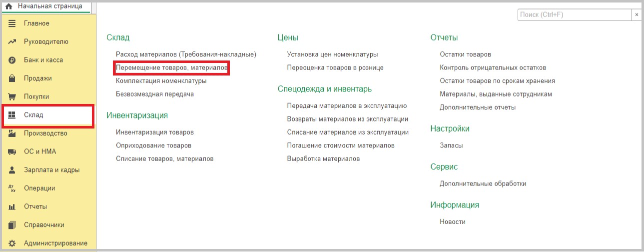Select the Склад section label
This screenshot has height=252, width=644.
pyautogui.click(x=33, y=115)
